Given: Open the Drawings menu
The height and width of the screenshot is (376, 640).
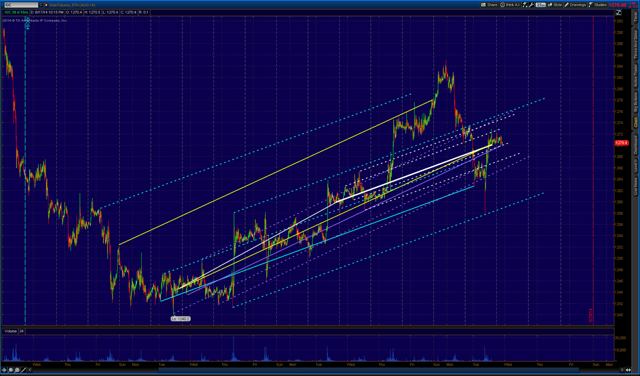Looking at the screenshot, I should pos(576,5).
